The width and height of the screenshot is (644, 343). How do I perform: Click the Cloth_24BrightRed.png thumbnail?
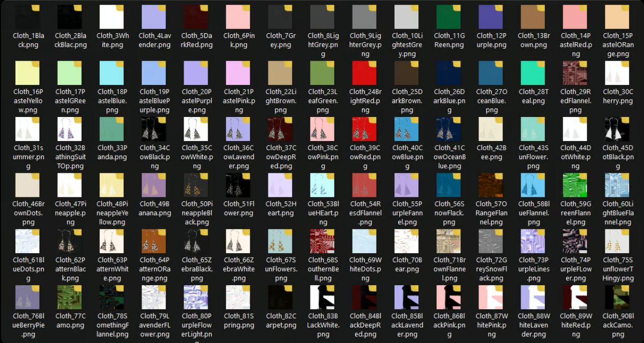pyautogui.click(x=364, y=73)
